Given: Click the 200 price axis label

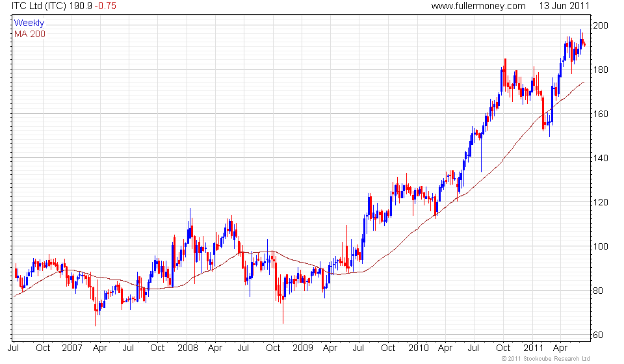Looking at the screenshot, I should (601, 25).
